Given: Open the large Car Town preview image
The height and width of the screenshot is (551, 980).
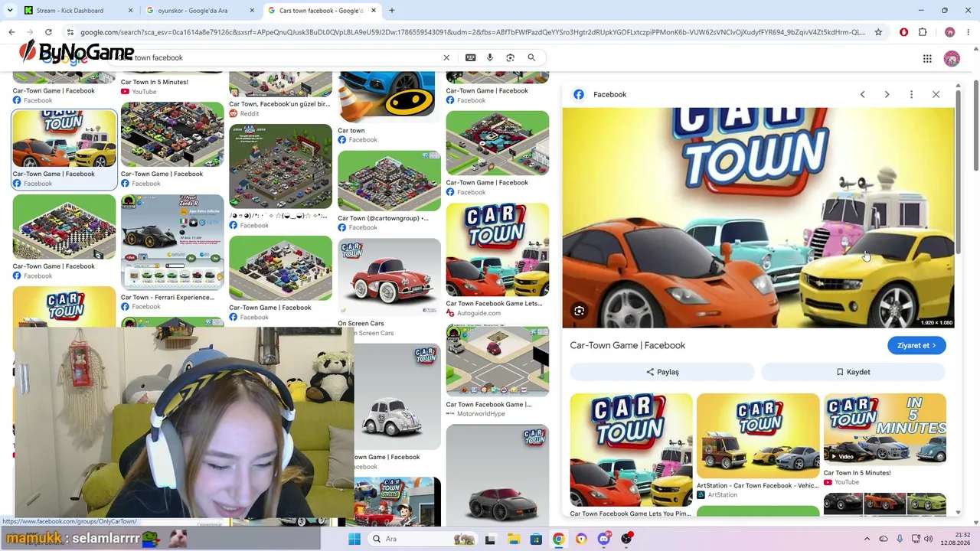Looking at the screenshot, I should pos(758,217).
